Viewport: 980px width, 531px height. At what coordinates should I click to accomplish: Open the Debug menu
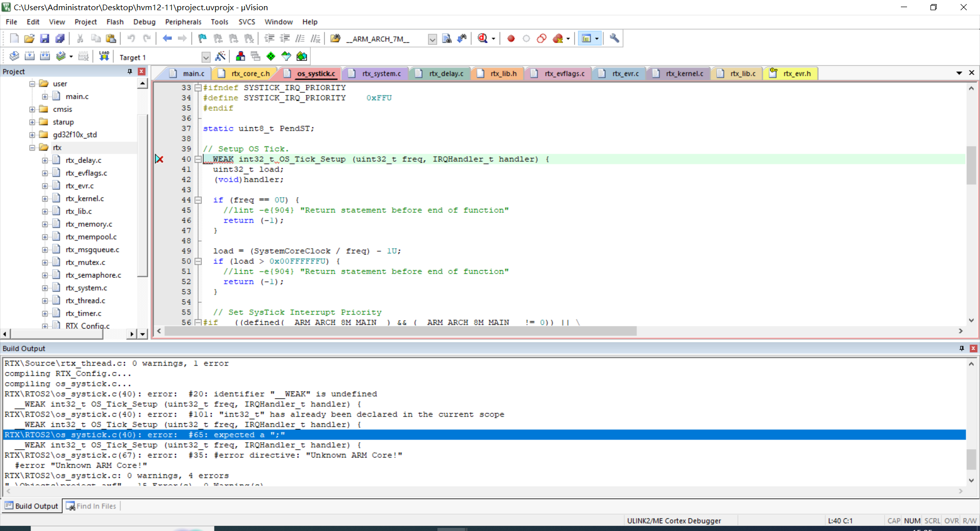coord(144,22)
